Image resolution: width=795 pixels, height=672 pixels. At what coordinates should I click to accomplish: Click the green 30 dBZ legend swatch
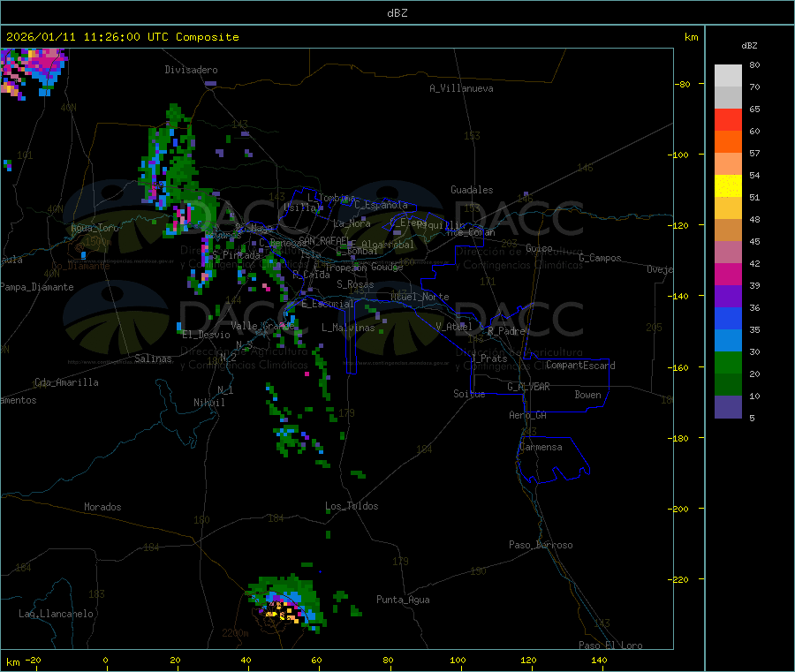[x=728, y=362]
